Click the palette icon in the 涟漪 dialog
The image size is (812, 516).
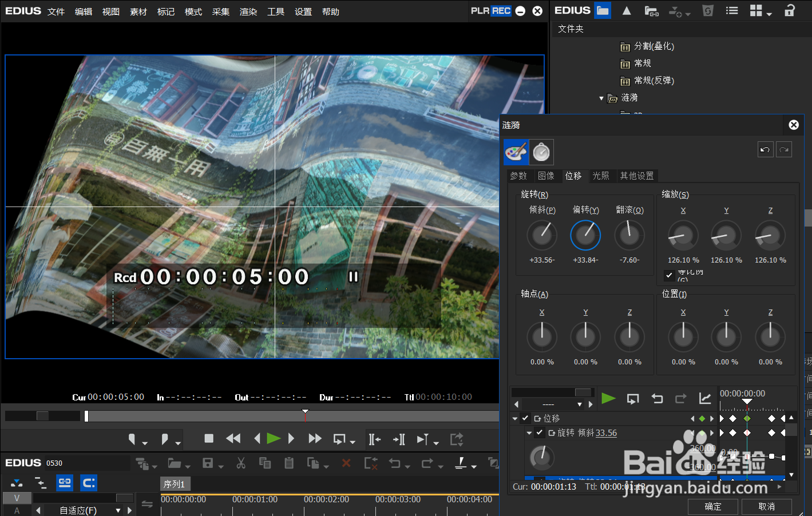pos(516,152)
